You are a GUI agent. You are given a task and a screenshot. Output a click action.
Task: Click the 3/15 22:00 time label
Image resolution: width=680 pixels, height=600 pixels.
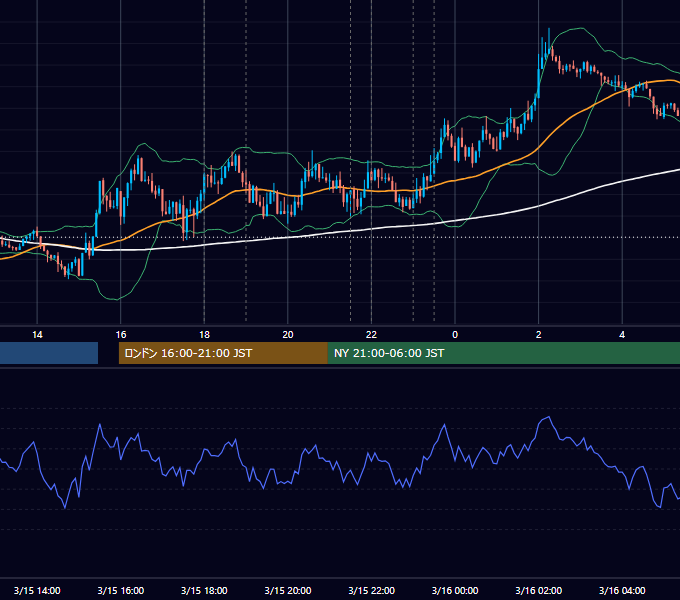click(x=372, y=590)
